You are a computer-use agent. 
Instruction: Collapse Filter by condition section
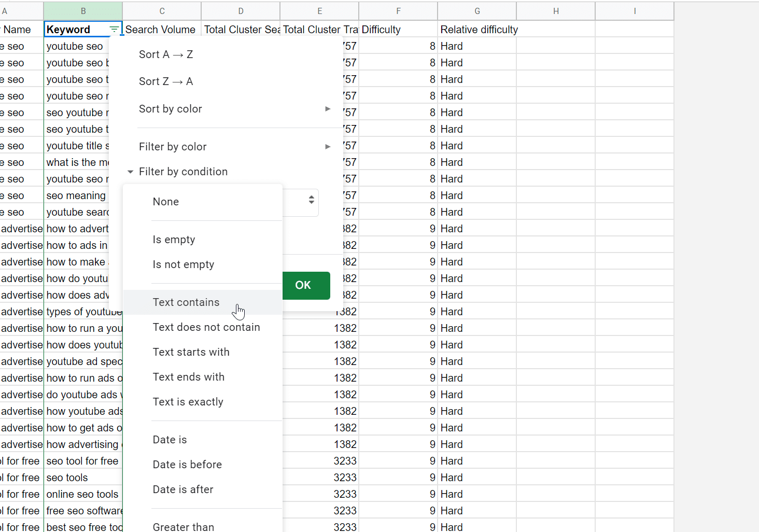coord(130,172)
